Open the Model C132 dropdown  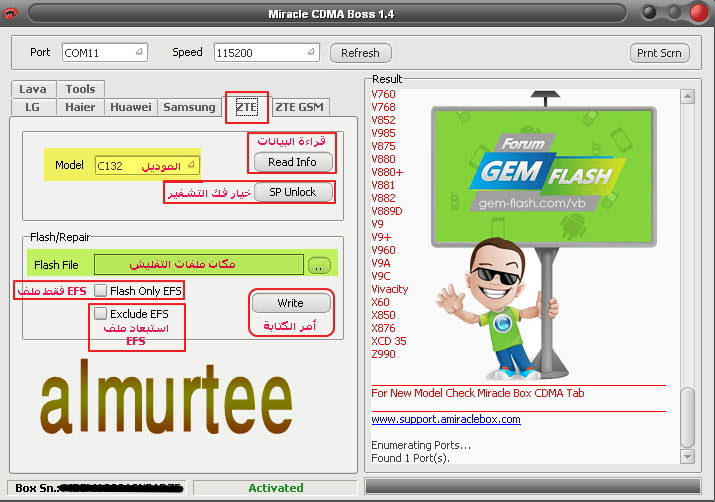tap(147, 166)
